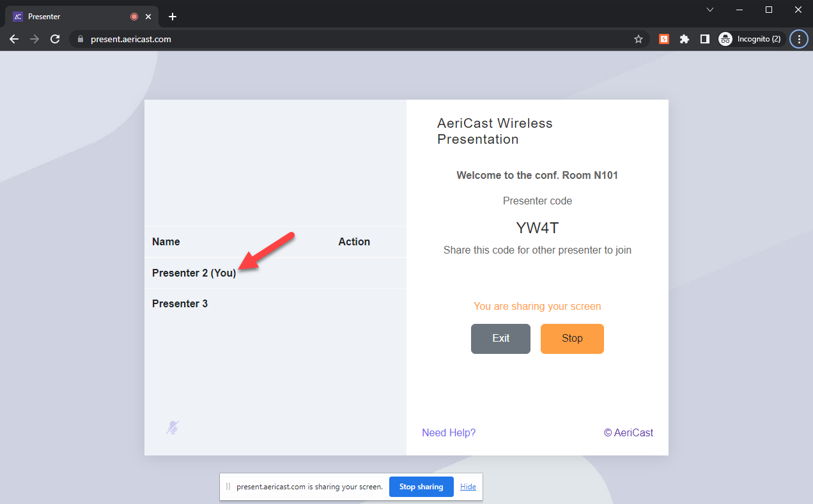Minimize the browser window

tap(739, 10)
